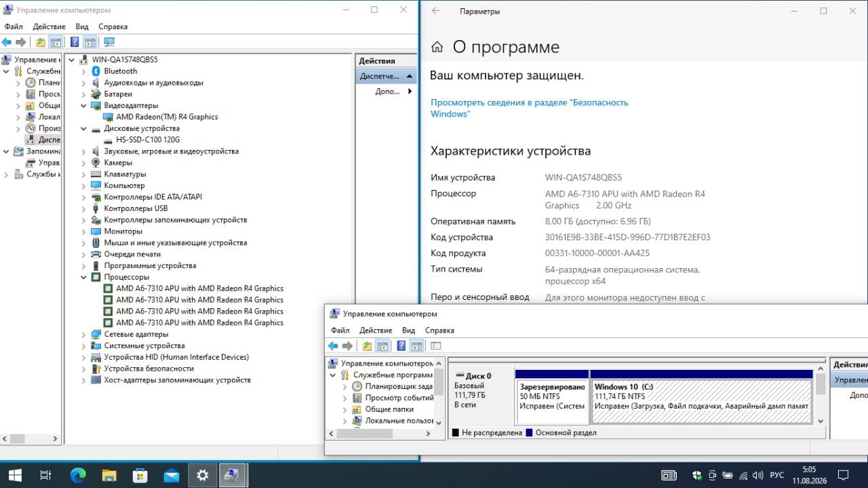The height and width of the screenshot is (488, 868).
Task: Open Действие menu in Disk Management window
Action: [x=376, y=331]
